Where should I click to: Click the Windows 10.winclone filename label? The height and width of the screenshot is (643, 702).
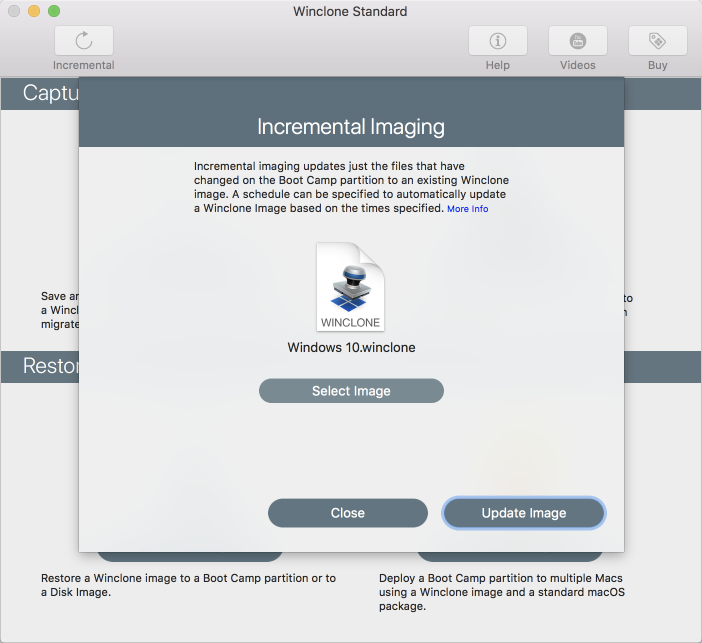click(x=351, y=347)
